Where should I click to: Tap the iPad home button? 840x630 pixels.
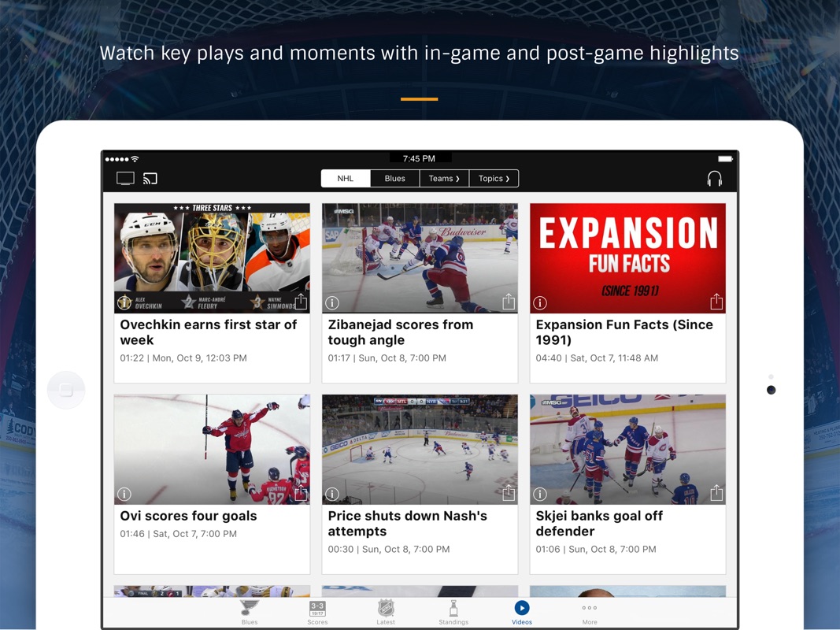pyautogui.click(x=66, y=390)
